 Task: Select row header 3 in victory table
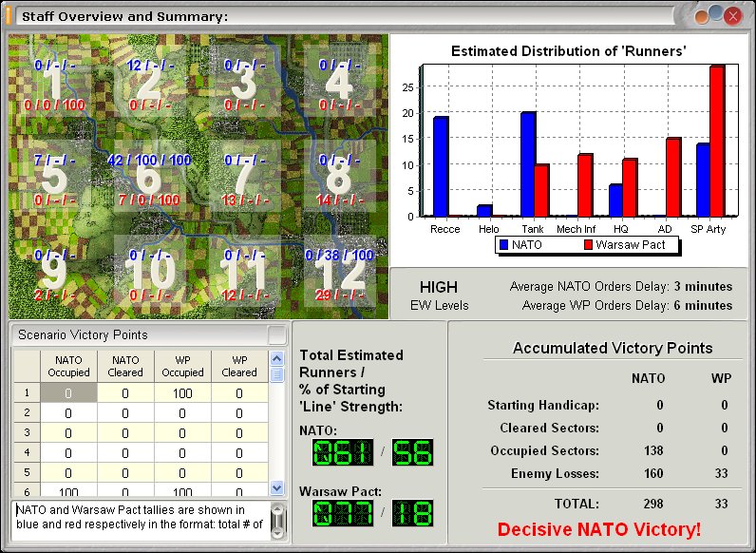pos(27,432)
